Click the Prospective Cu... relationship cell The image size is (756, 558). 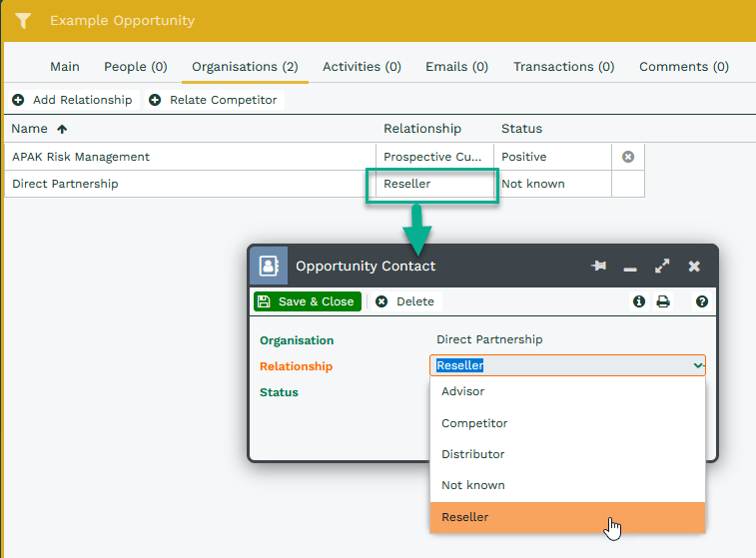pos(432,157)
